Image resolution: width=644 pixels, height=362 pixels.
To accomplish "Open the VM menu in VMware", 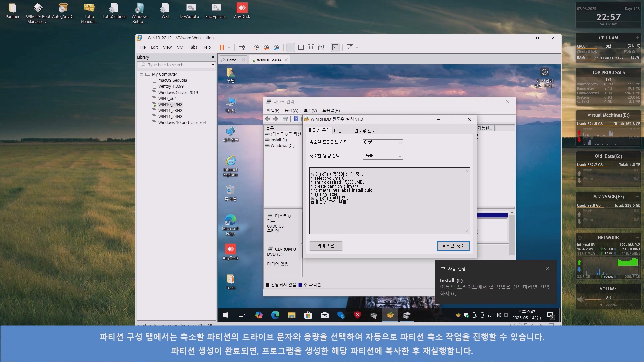I will tap(180, 47).
